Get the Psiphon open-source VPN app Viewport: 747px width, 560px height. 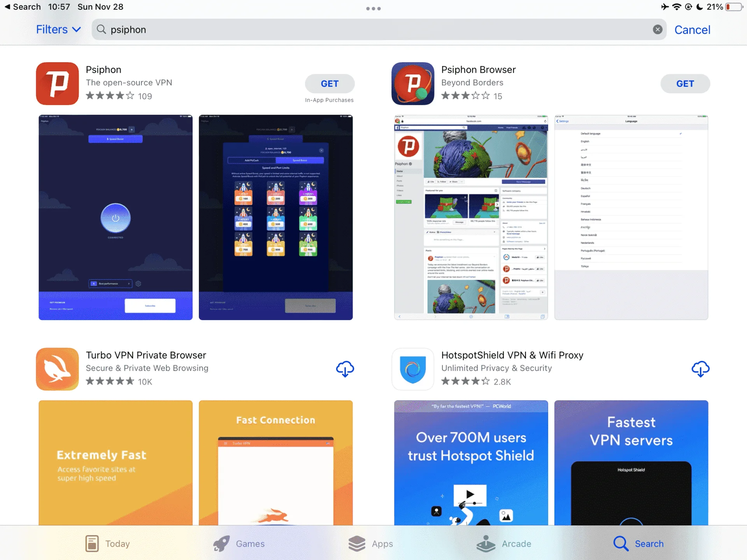click(x=330, y=84)
